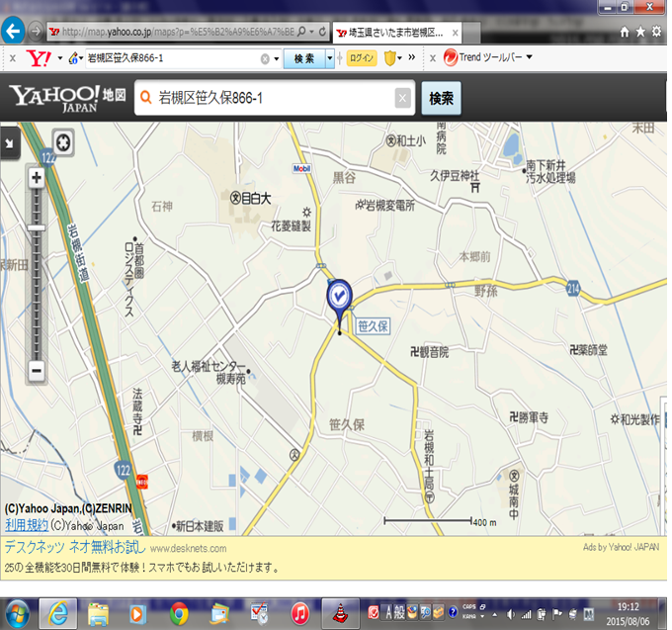The height and width of the screenshot is (630, 672).
Task: Click the browser forward arrow
Action: pos(36,32)
